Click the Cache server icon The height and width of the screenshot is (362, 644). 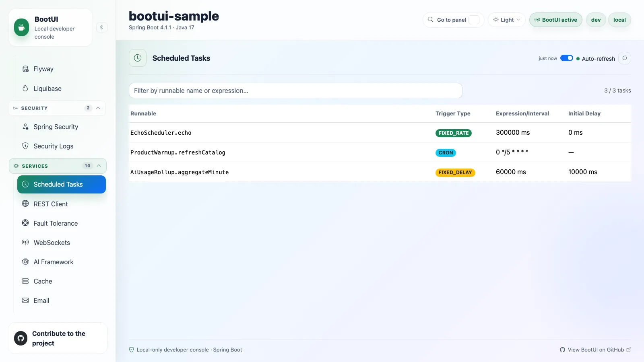pyautogui.click(x=25, y=281)
